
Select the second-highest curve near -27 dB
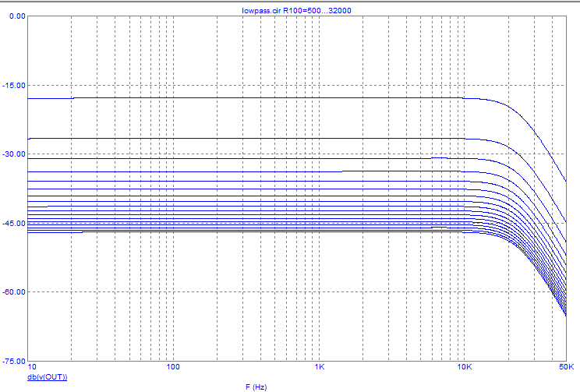(234, 138)
